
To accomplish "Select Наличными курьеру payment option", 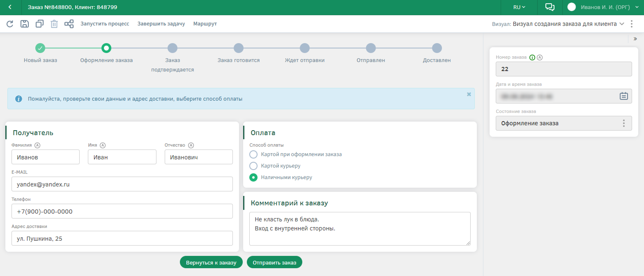I will [253, 177].
